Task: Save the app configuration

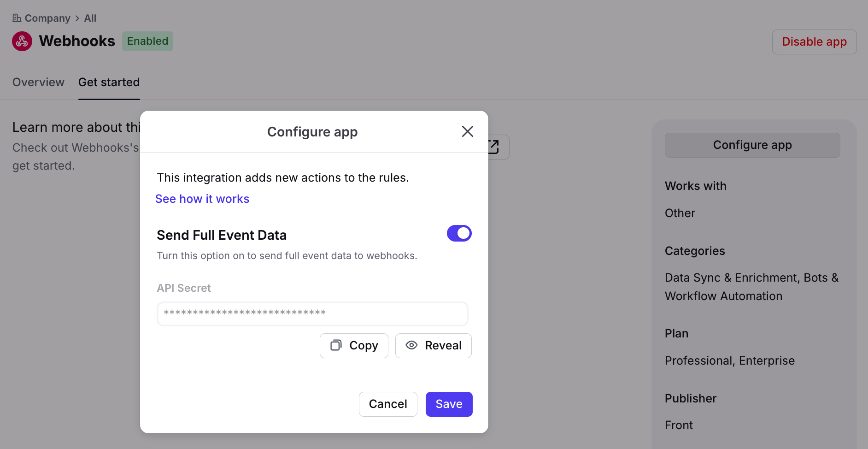Action: click(449, 404)
